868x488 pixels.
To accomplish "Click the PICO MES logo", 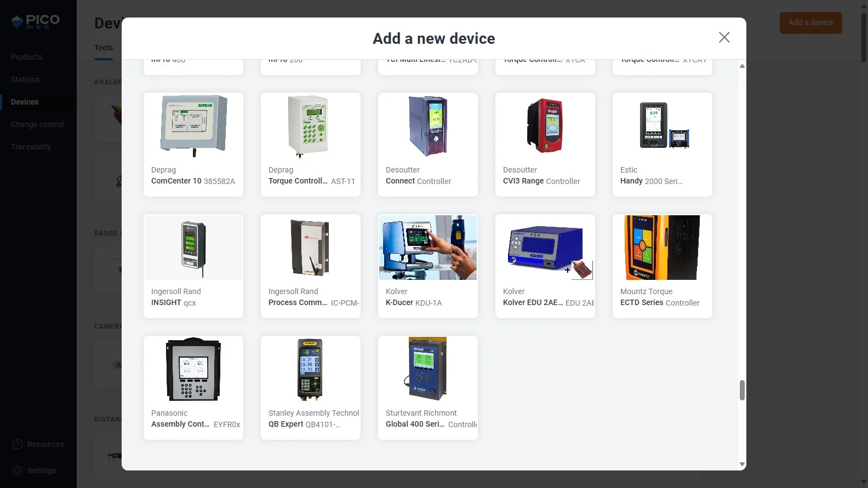I will (36, 22).
